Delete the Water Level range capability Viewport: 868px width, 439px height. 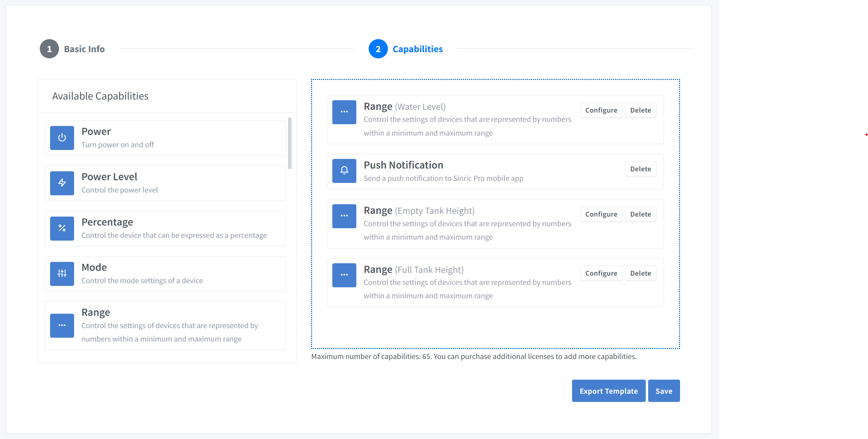click(x=640, y=110)
